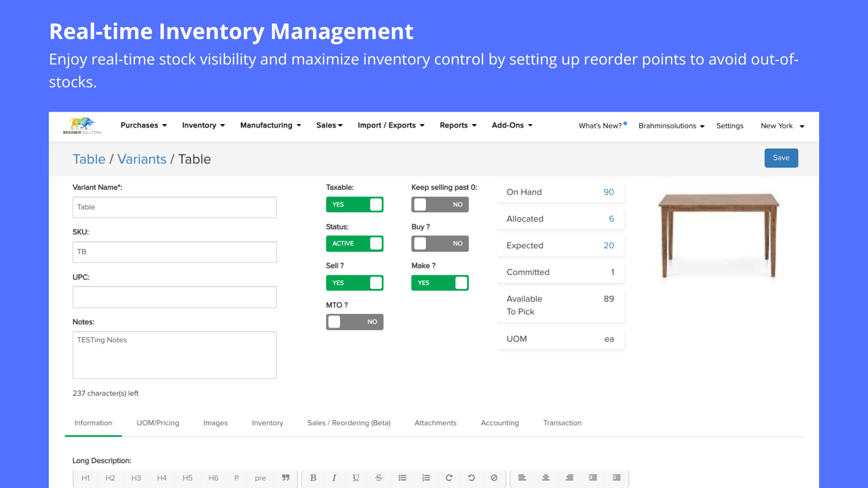Click the italic formatting icon
Image resolution: width=868 pixels, height=488 pixels.
tap(334, 478)
